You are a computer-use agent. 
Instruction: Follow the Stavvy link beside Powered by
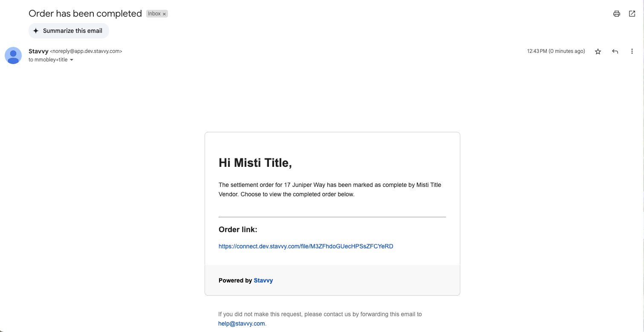coord(263,280)
